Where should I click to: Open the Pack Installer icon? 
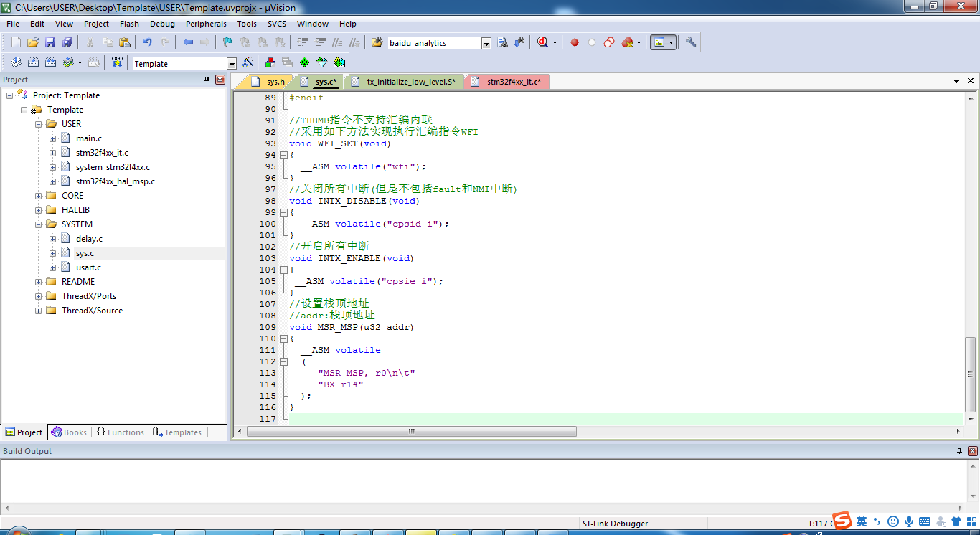click(339, 62)
